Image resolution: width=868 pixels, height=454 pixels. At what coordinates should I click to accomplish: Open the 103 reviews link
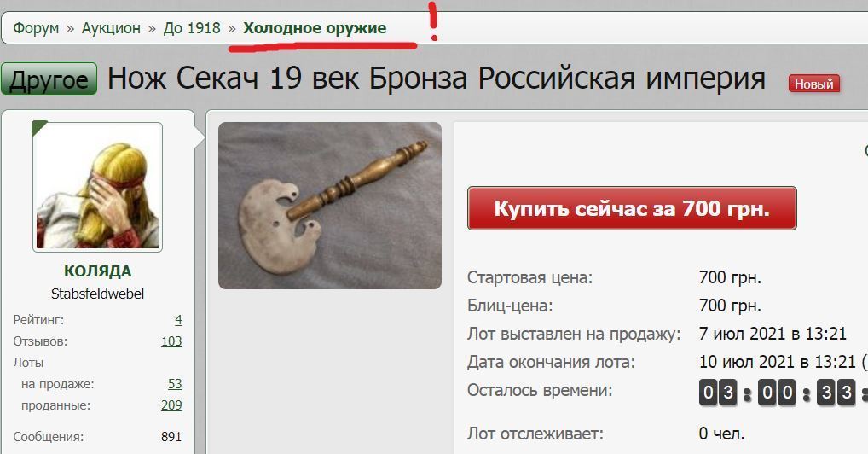pyautogui.click(x=171, y=340)
